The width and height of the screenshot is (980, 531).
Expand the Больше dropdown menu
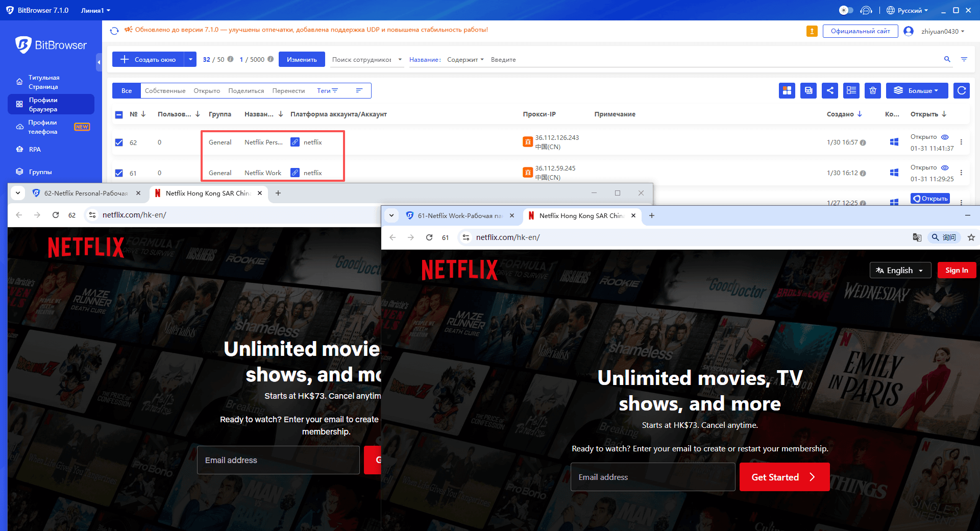(917, 90)
